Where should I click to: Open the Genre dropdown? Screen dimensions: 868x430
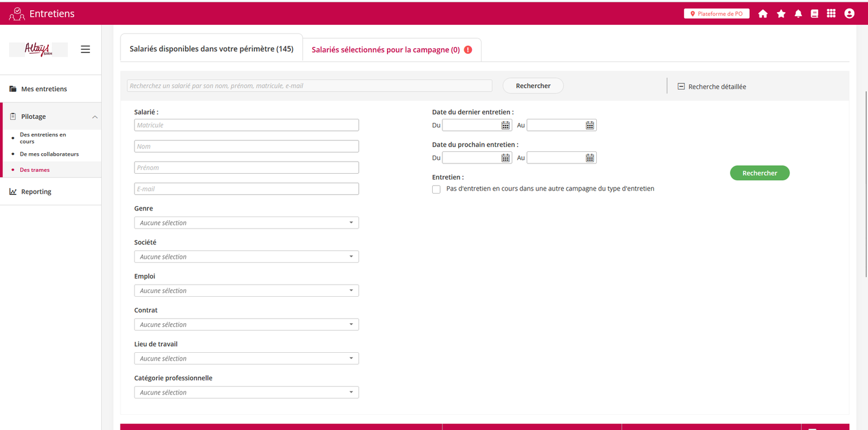pos(246,223)
